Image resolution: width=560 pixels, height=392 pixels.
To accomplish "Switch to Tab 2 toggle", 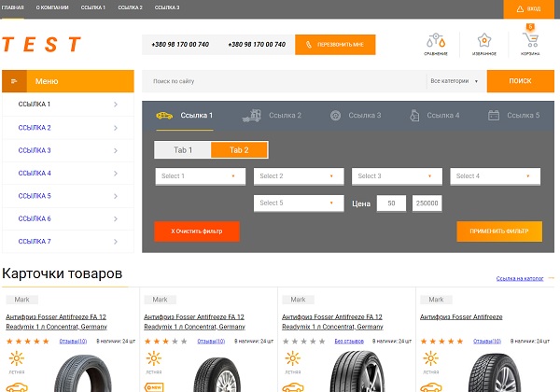I will 239,150.
